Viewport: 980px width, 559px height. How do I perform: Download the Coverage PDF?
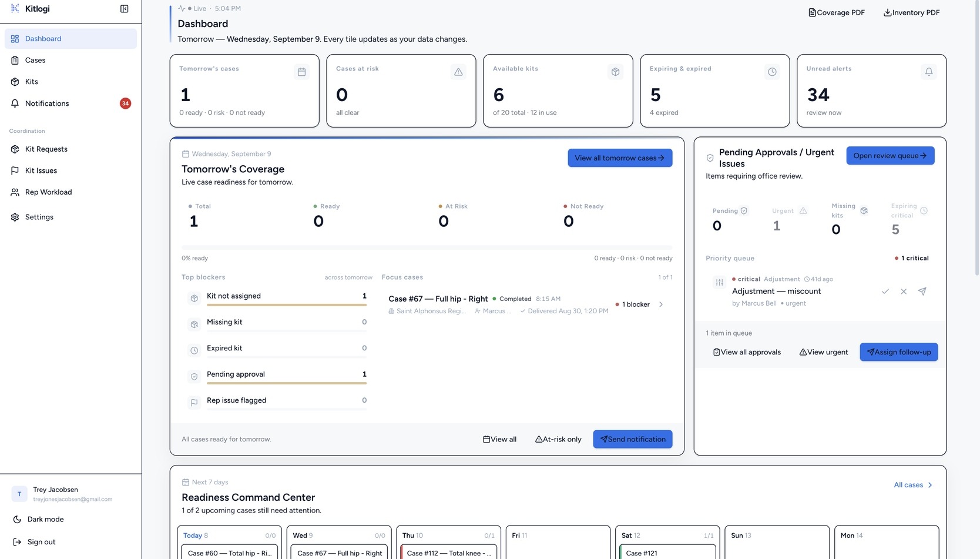coord(837,12)
